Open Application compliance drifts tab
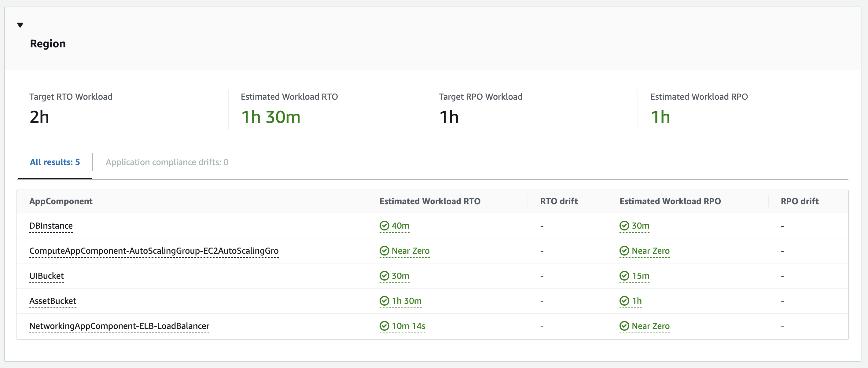Screen dimensions: 868x368 point(167,162)
